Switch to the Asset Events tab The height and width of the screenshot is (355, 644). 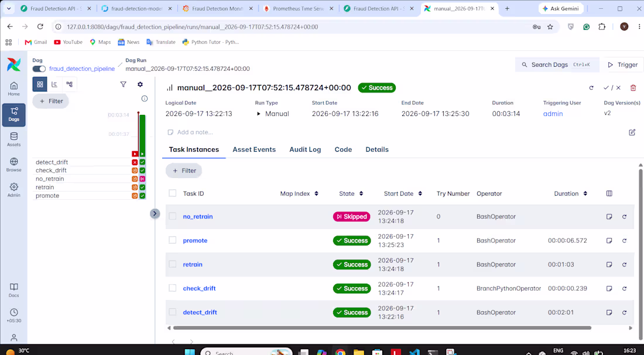(x=254, y=149)
